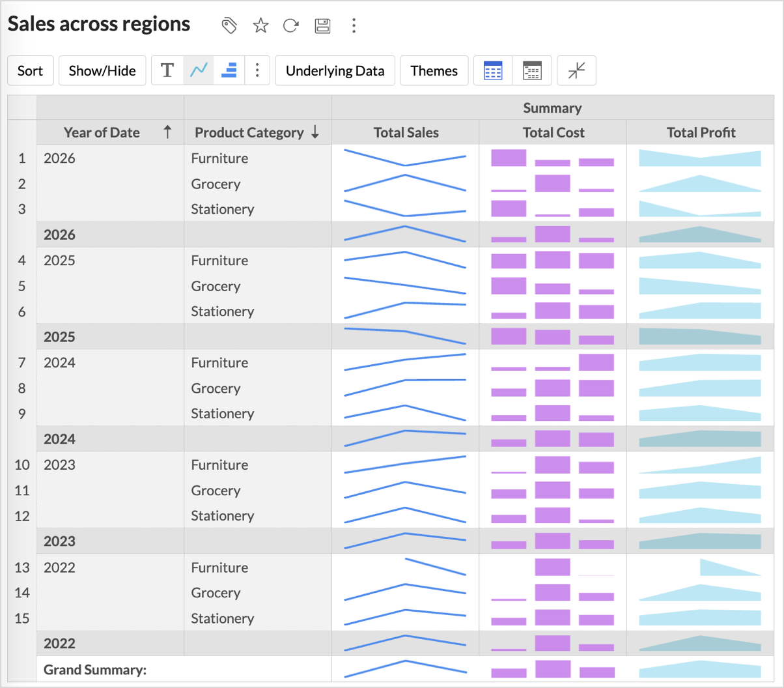Viewport: 784px width, 688px height.
Task: Save the report with the floppy disk icon
Action: (x=322, y=25)
